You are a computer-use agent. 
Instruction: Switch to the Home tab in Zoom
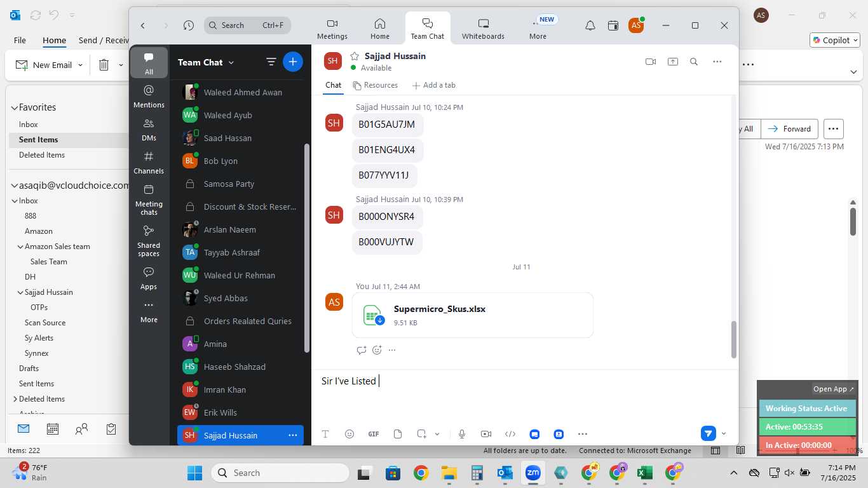[x=380, y=29]
